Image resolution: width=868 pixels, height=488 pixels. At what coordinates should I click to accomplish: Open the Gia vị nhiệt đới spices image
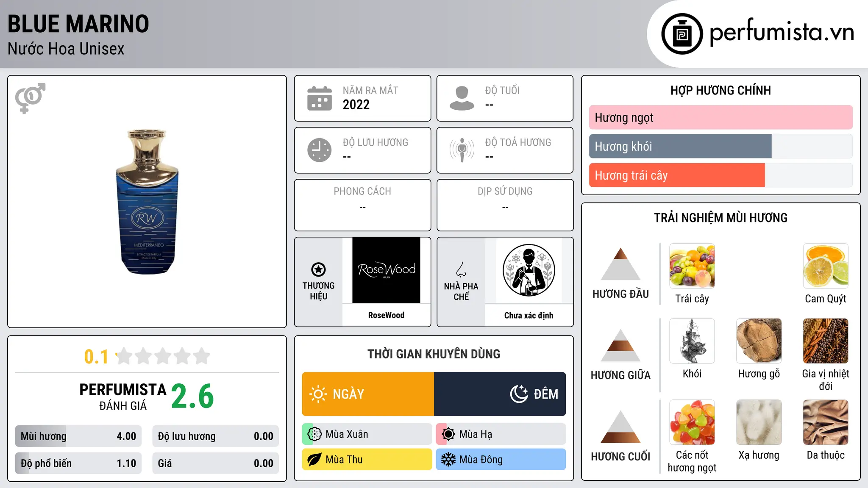(x=826, y=341)
